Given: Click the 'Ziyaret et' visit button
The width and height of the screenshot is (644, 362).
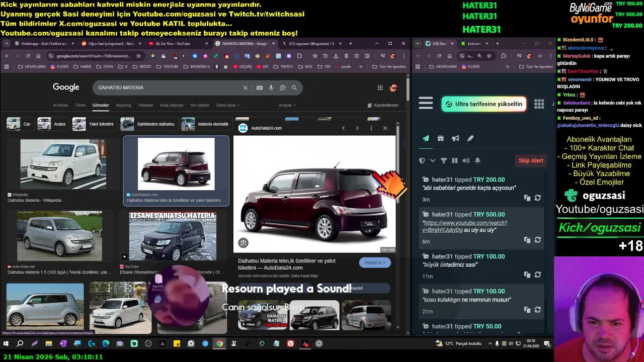Looking at the screenshot, I should tap(375, 262).
